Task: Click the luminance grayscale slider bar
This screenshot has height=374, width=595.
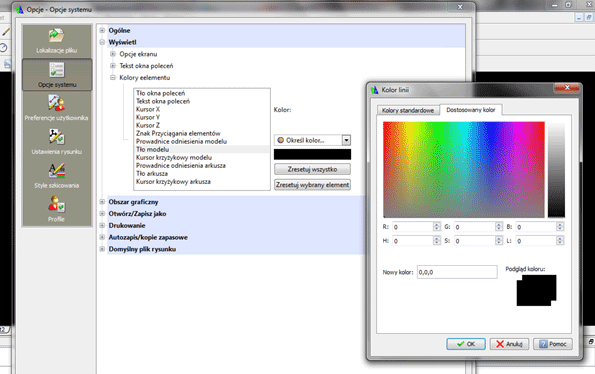Action: click(556, 170)
